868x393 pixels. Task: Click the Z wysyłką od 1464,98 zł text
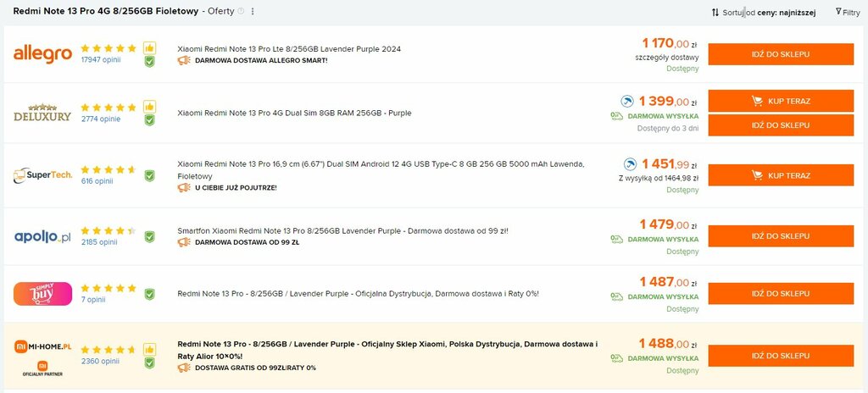pyautogui.click(x=658, y=178)
